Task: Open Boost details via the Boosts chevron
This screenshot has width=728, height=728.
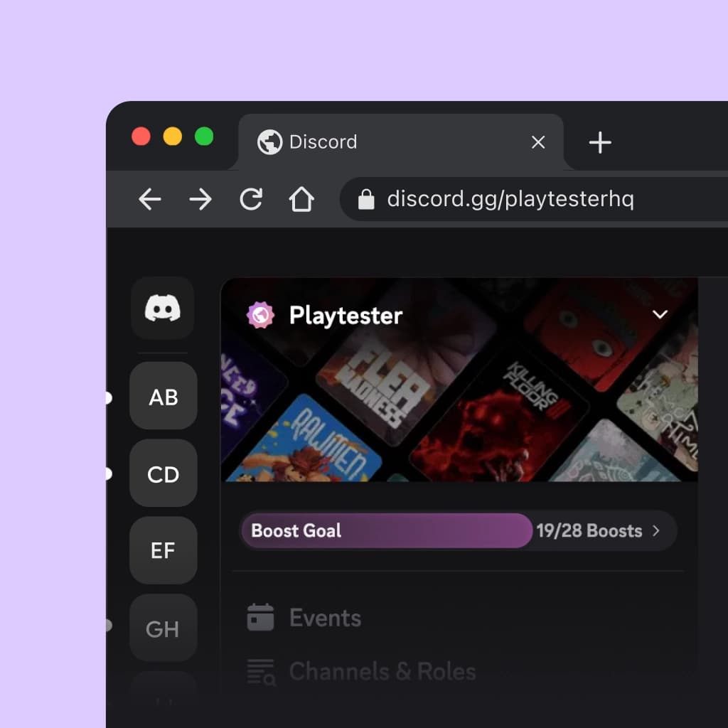Action: (x=655, y=530)
